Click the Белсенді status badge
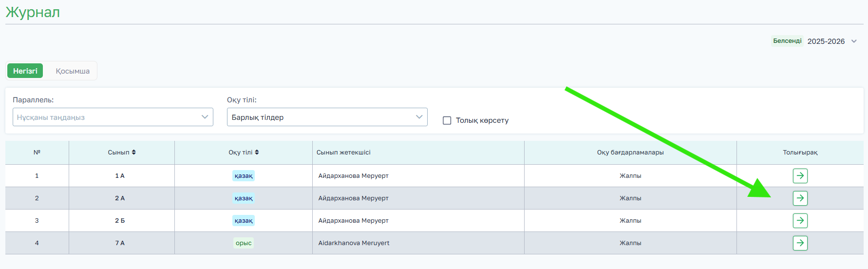 [x=787, y=41]
